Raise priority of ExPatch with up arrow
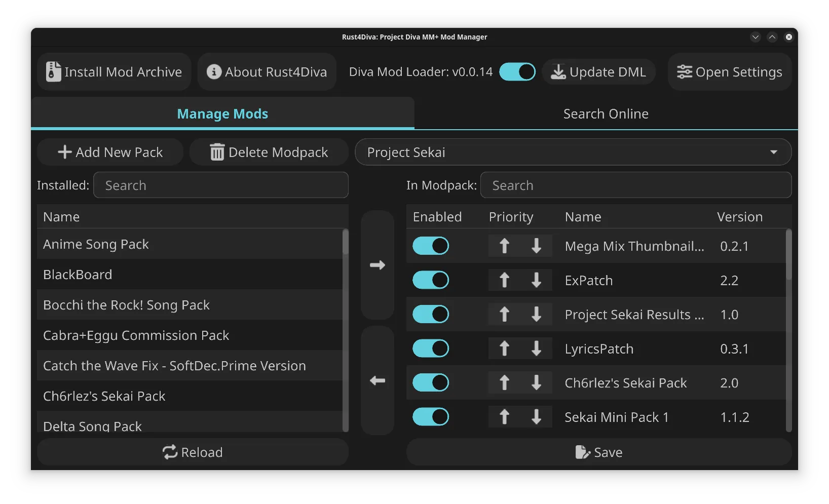The width and height of the screenshot is (829, 504). [504, 280]
